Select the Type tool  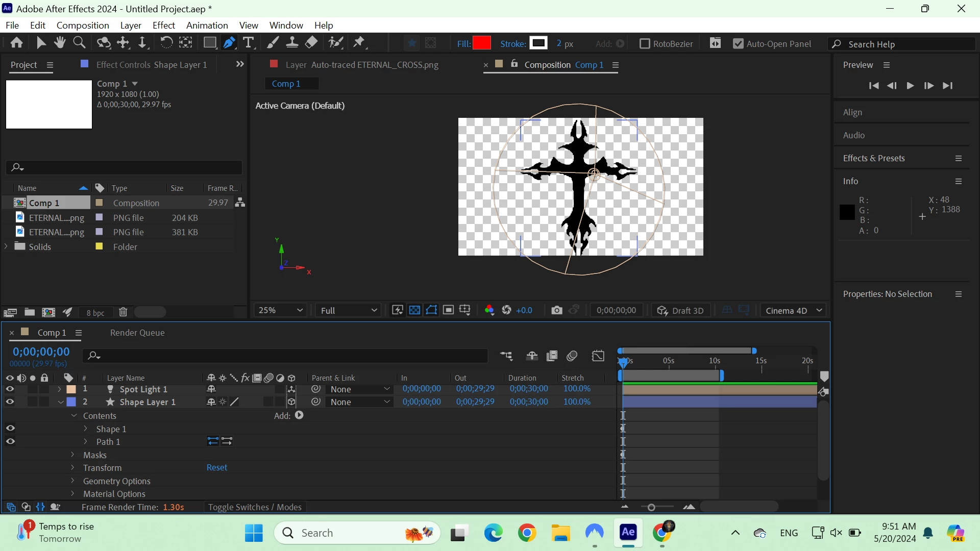tap(249, 43)
